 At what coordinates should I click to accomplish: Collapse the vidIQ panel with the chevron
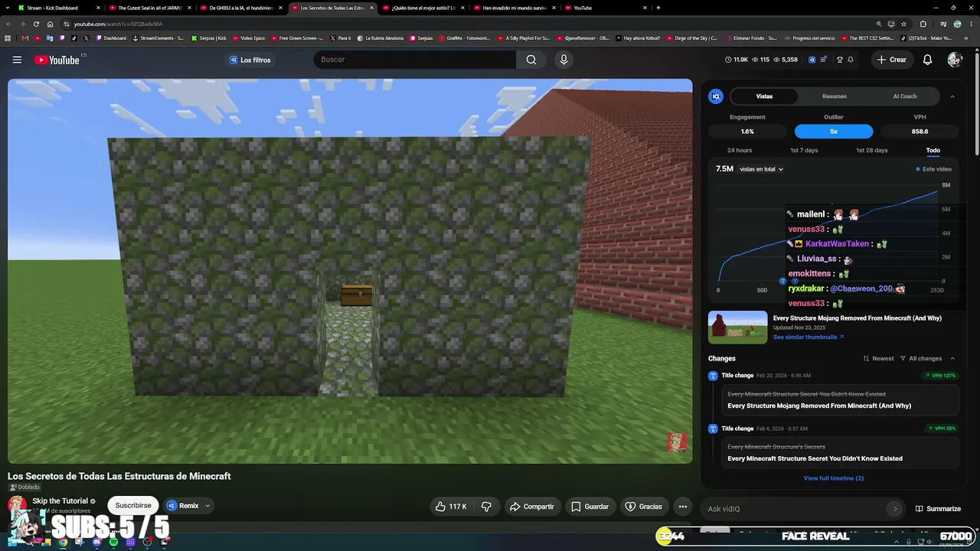point(952,96)
